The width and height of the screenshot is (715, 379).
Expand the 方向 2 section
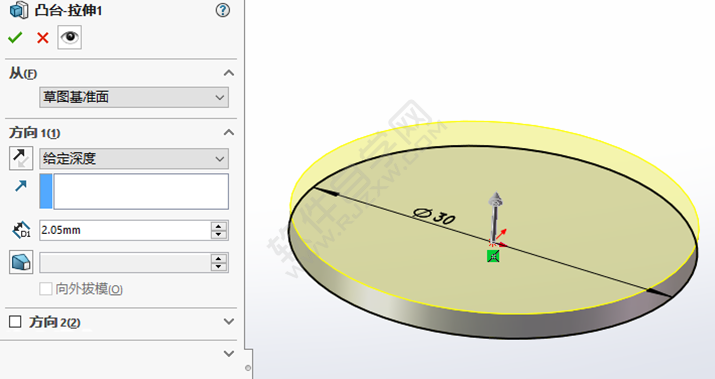[x=229, y=322]
